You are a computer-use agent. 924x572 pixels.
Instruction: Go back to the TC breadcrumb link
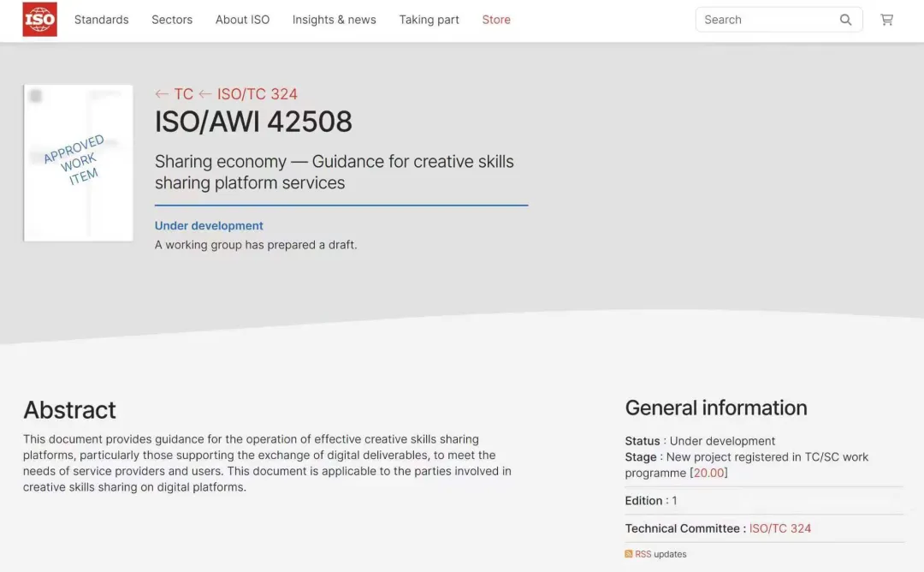175,94
